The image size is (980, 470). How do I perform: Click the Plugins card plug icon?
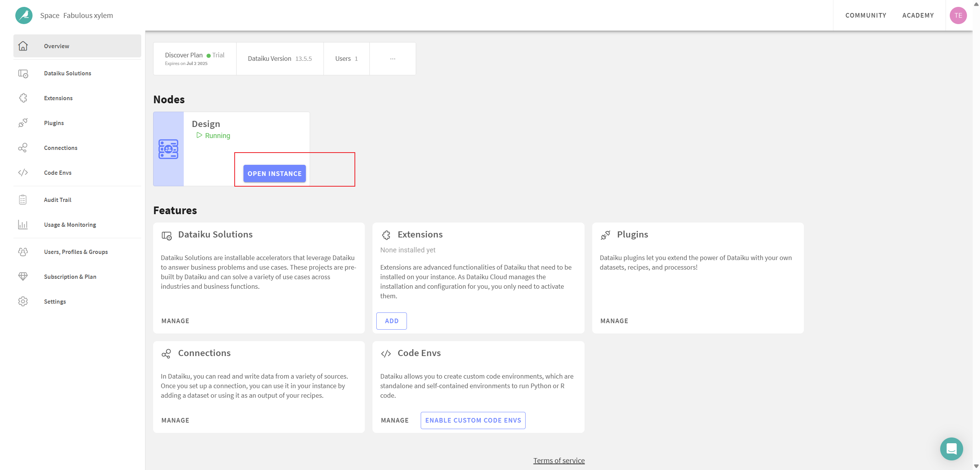click(606, 235)
